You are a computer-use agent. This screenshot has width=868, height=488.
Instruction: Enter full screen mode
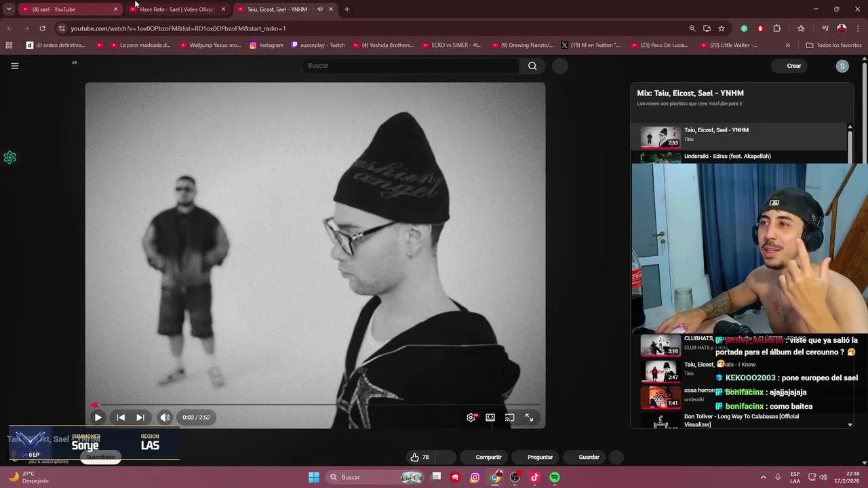point(530,418)
